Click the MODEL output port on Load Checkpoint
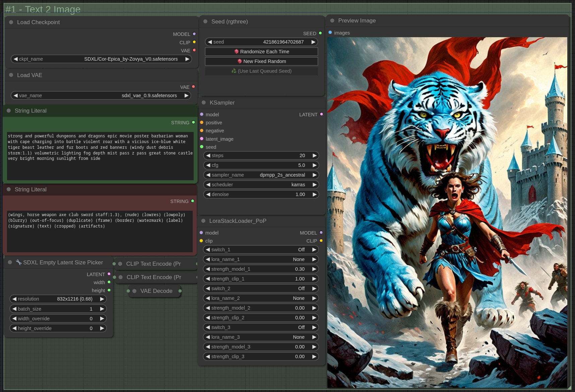Viewport: 575px width, 392px height. click(x=194, y=34)
